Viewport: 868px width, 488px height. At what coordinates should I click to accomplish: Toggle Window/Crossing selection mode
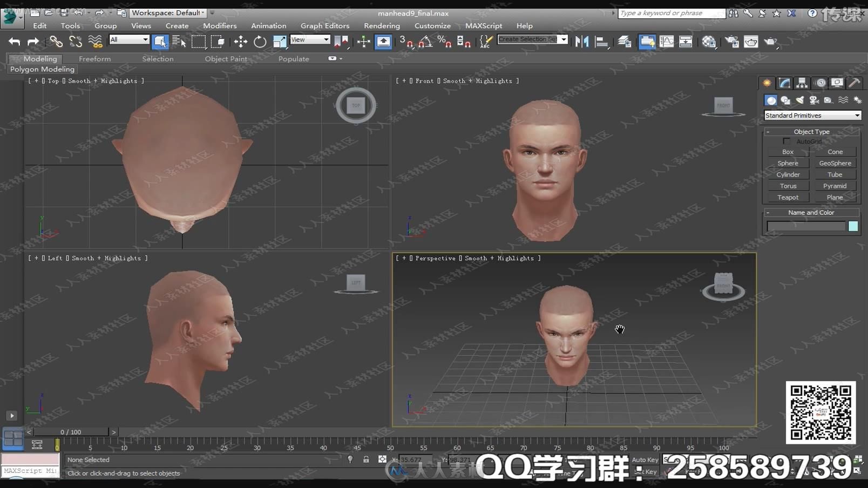(218, 42)
